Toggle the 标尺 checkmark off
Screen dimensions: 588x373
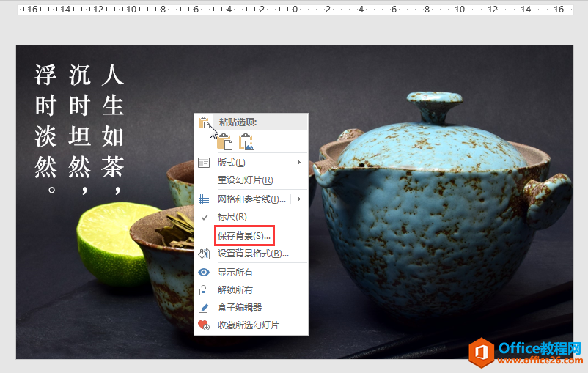[205, 217]
